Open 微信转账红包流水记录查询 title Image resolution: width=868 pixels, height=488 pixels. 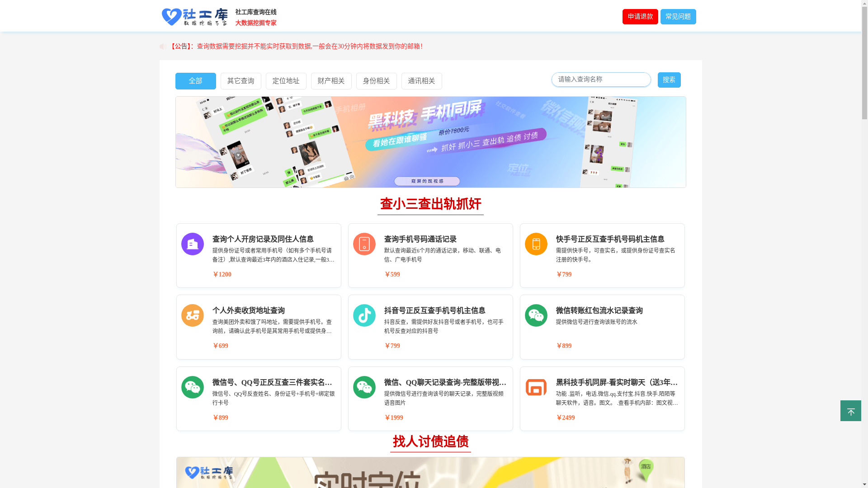point(599,310)
